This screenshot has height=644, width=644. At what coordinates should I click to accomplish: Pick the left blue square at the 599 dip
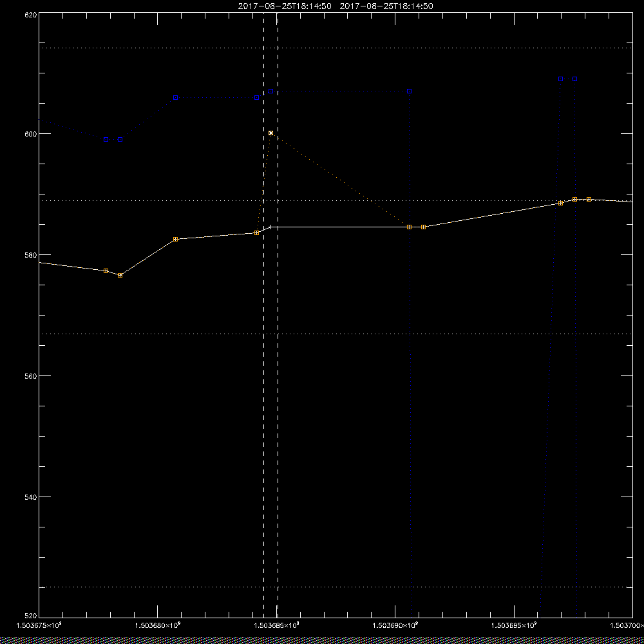(x=106, y=140)
